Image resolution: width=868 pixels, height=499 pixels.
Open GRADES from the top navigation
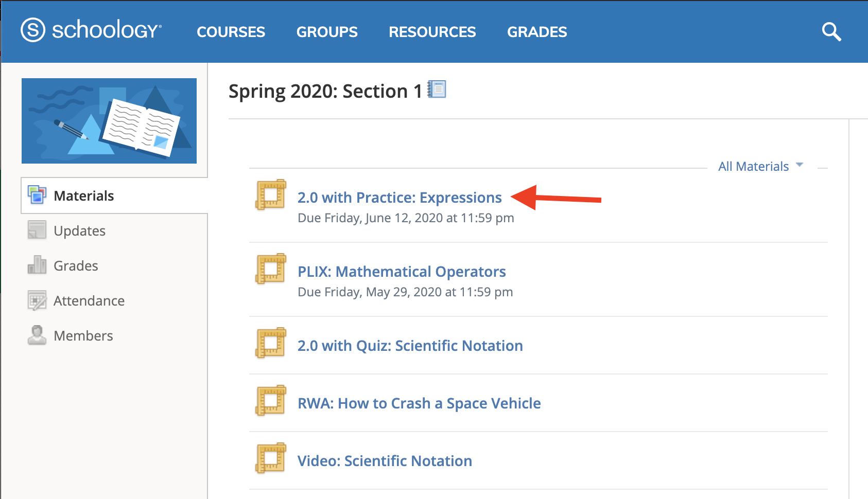tap(537, 31)
